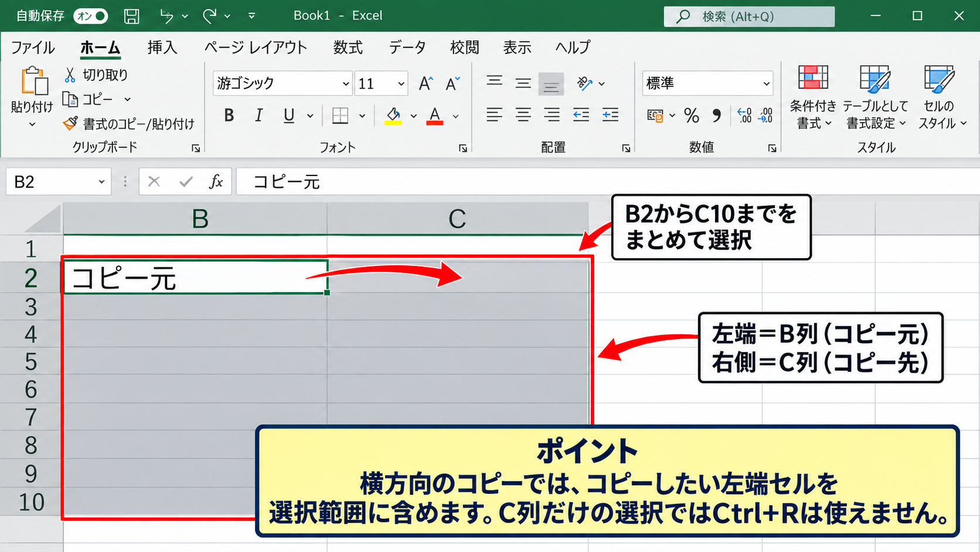Open the 游ゴシック font name dropdown

346,84
